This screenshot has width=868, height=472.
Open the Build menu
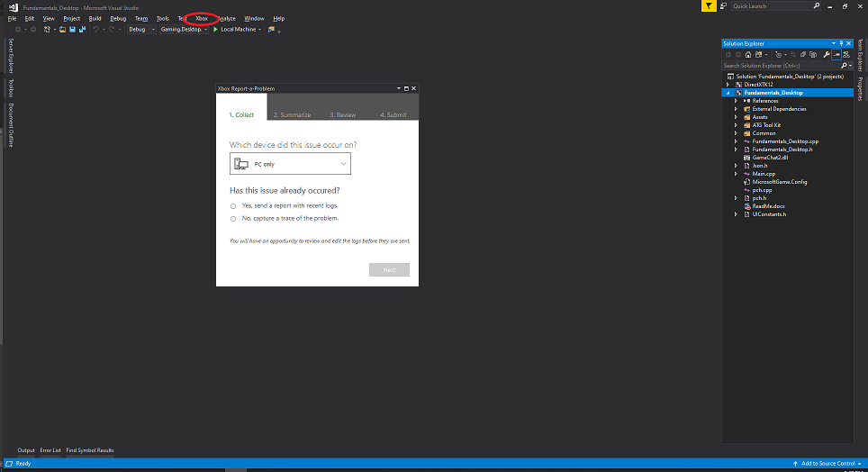tap(95, 18)
